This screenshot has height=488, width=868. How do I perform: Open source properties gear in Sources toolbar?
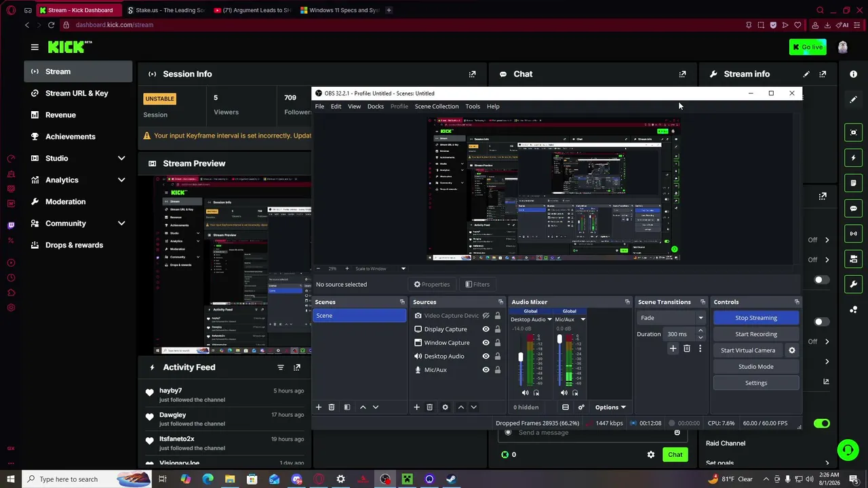tap(445, 407)
